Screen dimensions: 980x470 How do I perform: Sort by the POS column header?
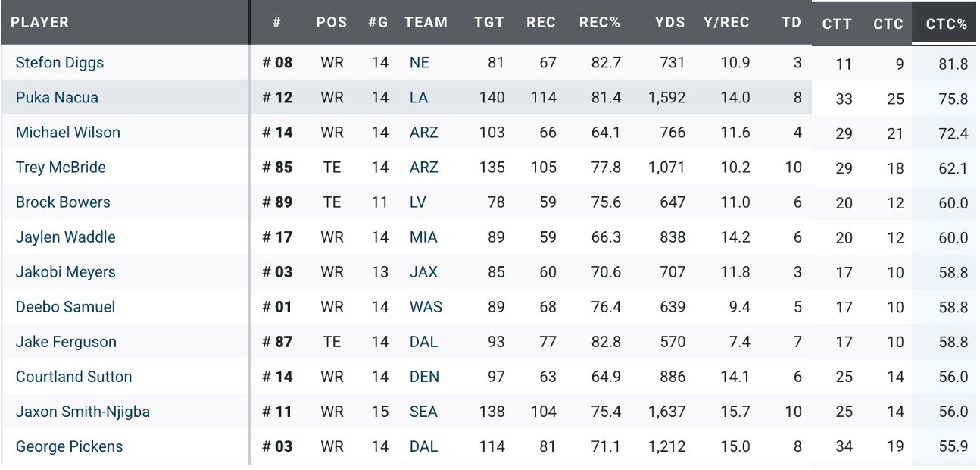(x=332, y=23)
